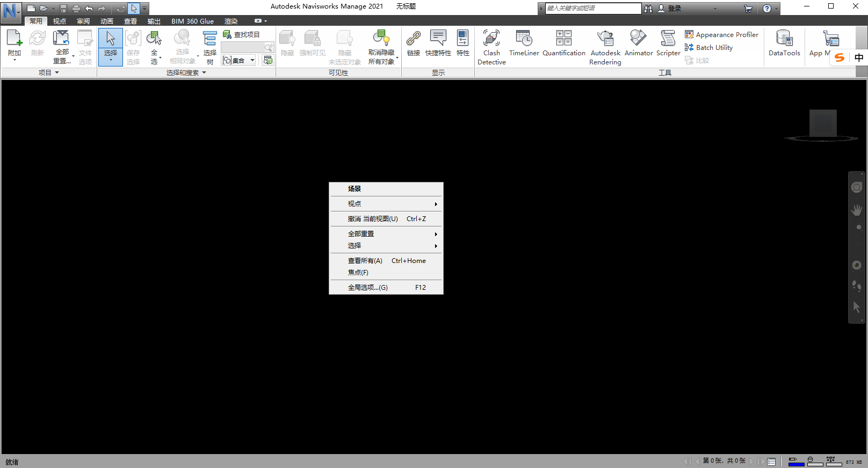
Task: Open the Customize Quick Access Toolbar dropdown
Action: click(x=144, y=8)
